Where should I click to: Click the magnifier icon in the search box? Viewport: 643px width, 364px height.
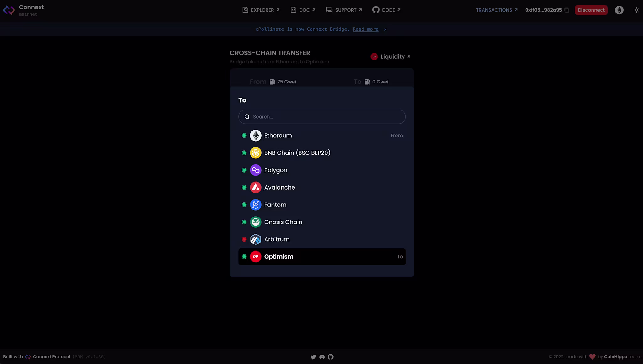coord(247,117)
